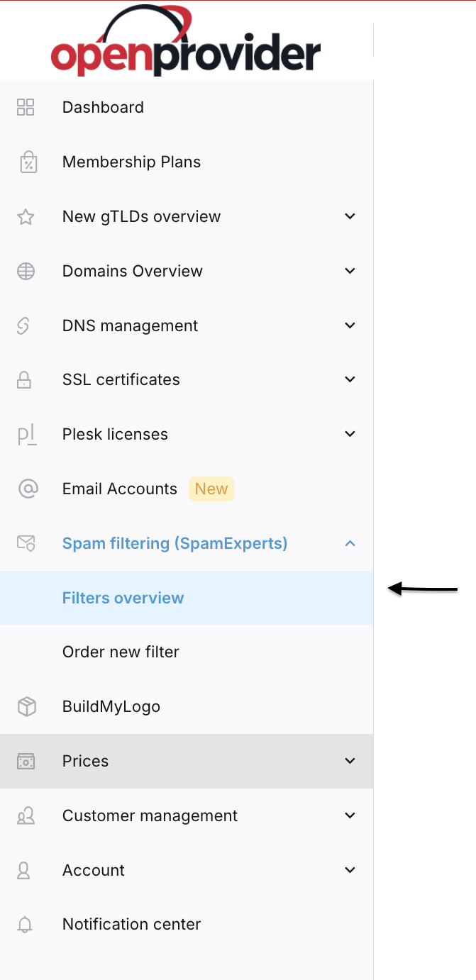
Task: Expand the Account section chevron
Action: pyautogui.click(x=350, y=870)
